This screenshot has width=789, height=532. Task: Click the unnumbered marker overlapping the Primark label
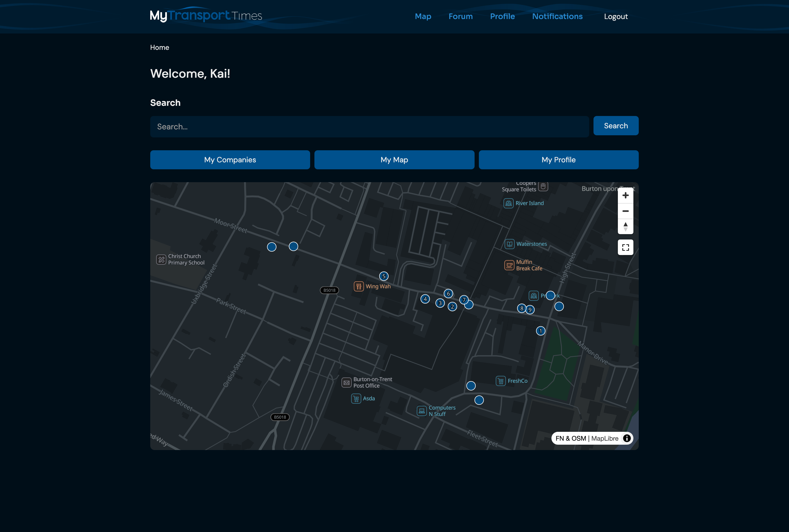pyautogui.click(x=550, y=295)
